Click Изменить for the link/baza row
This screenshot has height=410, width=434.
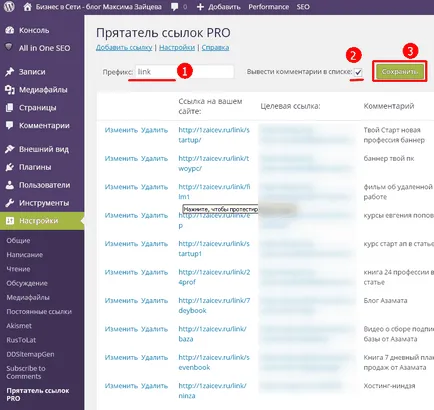(121, 329)
